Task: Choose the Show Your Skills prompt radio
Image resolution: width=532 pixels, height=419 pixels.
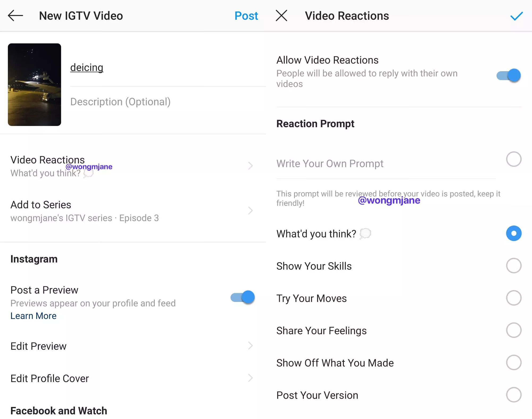Action: click(x=513, y=265)
